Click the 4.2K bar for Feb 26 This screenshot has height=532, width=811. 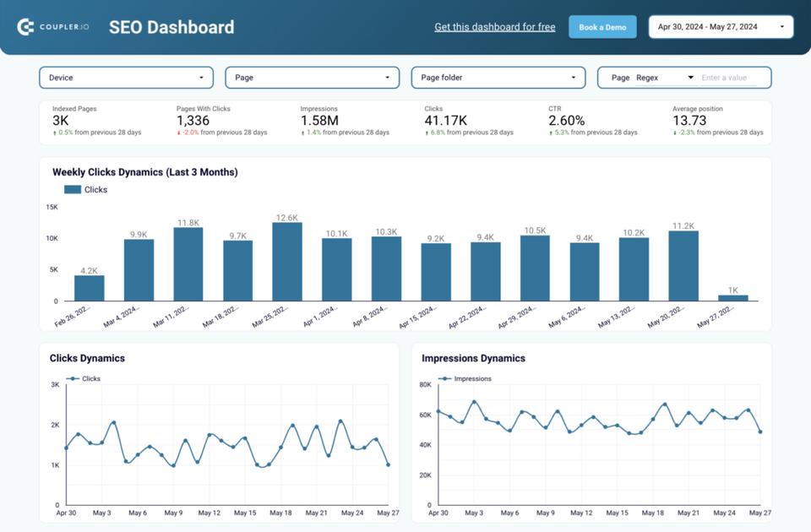click(x=89, y=288)
